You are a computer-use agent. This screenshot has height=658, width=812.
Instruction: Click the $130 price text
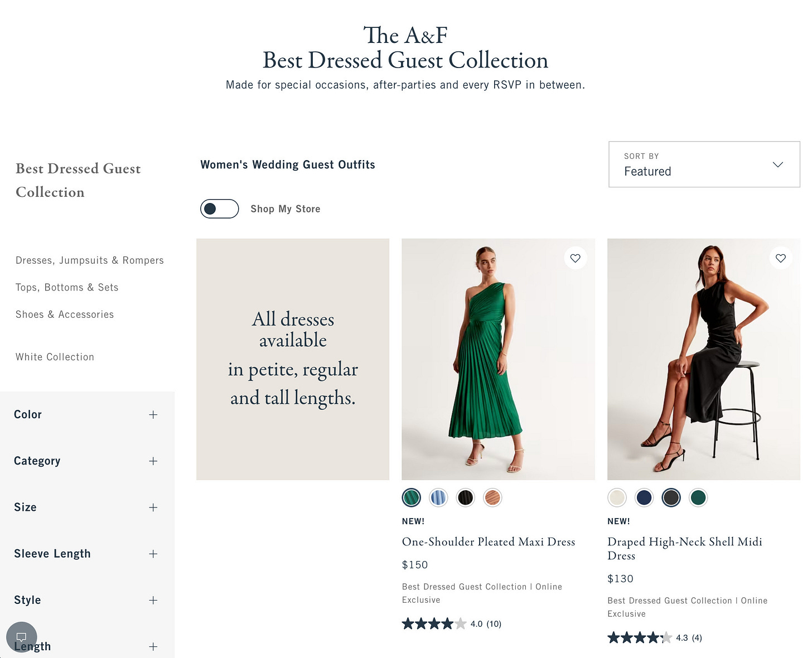[x=620, y=579]
